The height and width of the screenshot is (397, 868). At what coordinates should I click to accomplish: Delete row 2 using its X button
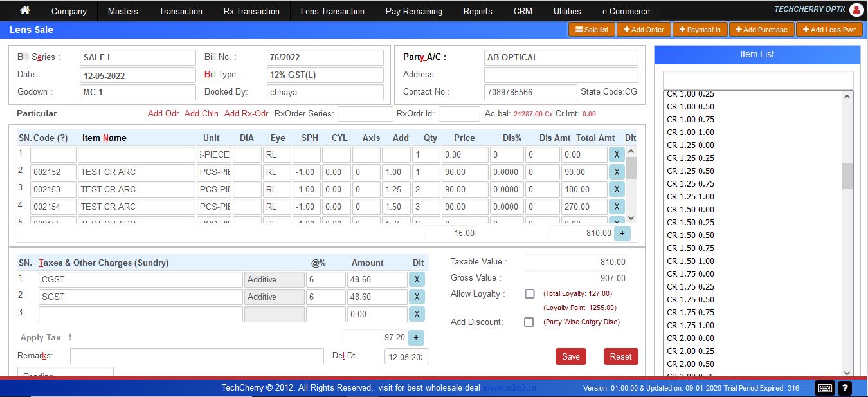(616, 172)
